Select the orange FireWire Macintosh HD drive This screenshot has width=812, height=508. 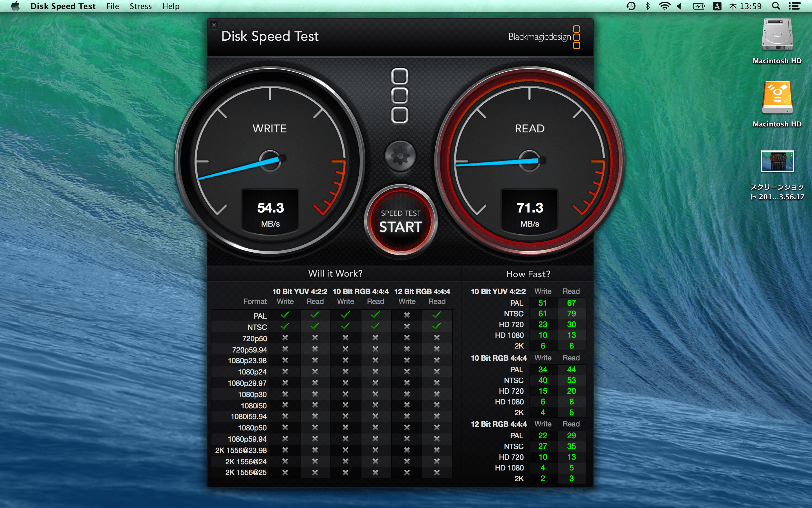click(777, 98)
